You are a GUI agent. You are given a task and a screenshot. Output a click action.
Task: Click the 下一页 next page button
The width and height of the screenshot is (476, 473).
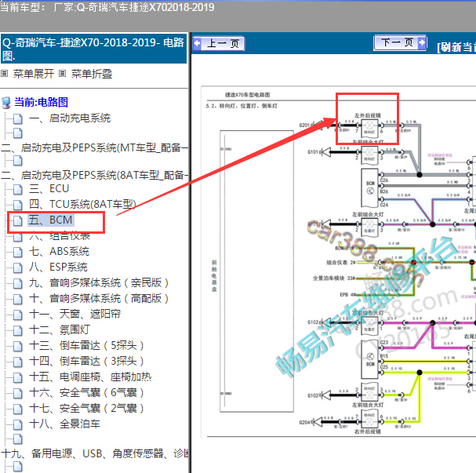tap(400, 42)
